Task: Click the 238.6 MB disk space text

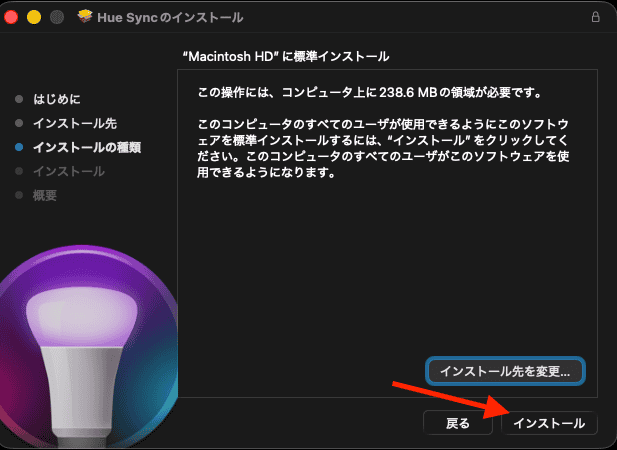Action: (x=408, y=94)
